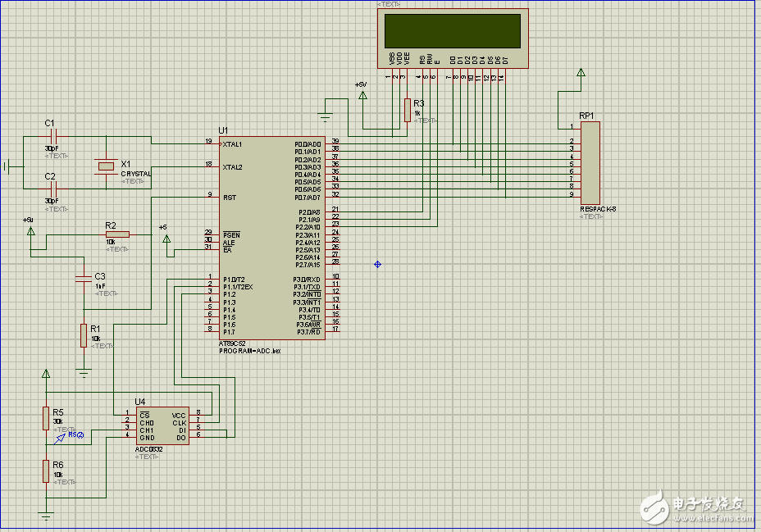Viewport: 761px width, 532px height.
Task: Select the ADC0832 chip U4
Action: (x=162, y=425)
